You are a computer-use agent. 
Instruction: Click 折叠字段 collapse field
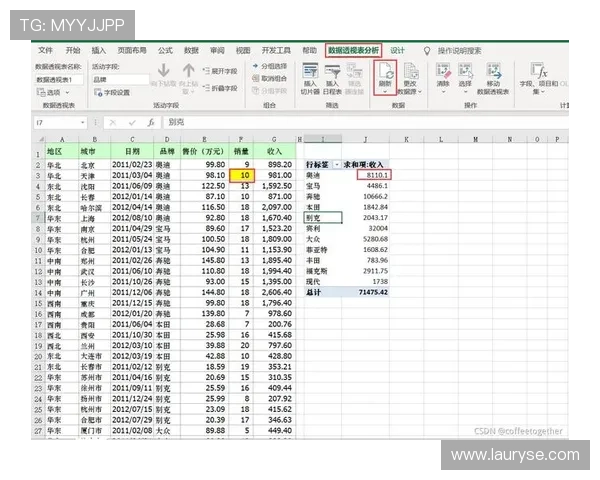click(x=220, y=88)
